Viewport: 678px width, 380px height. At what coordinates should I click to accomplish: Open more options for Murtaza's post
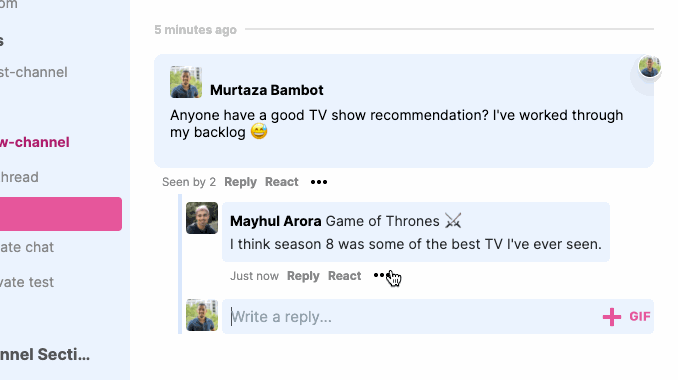click(319, 182)
